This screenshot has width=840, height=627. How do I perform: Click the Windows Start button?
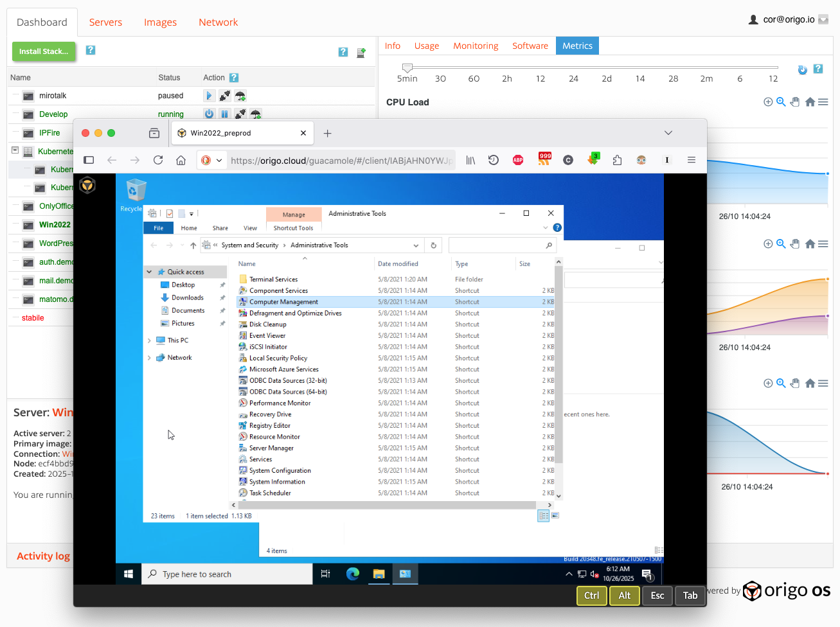click(x=129, y=574)
